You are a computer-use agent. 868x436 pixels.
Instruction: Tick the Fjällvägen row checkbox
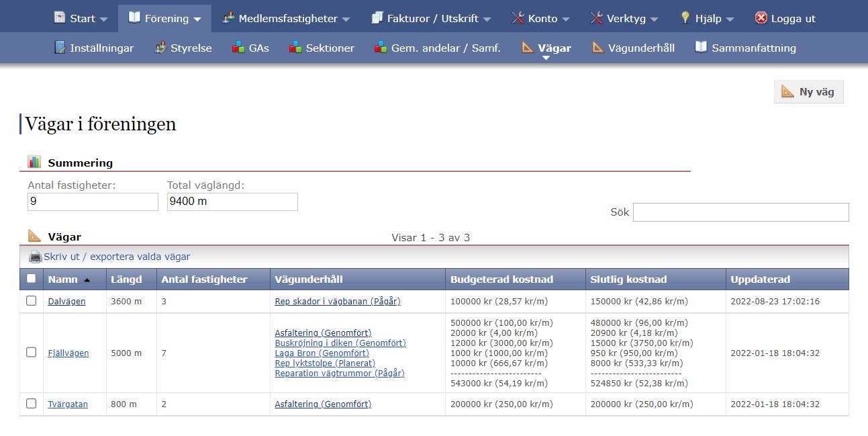(x=32, y=352)
